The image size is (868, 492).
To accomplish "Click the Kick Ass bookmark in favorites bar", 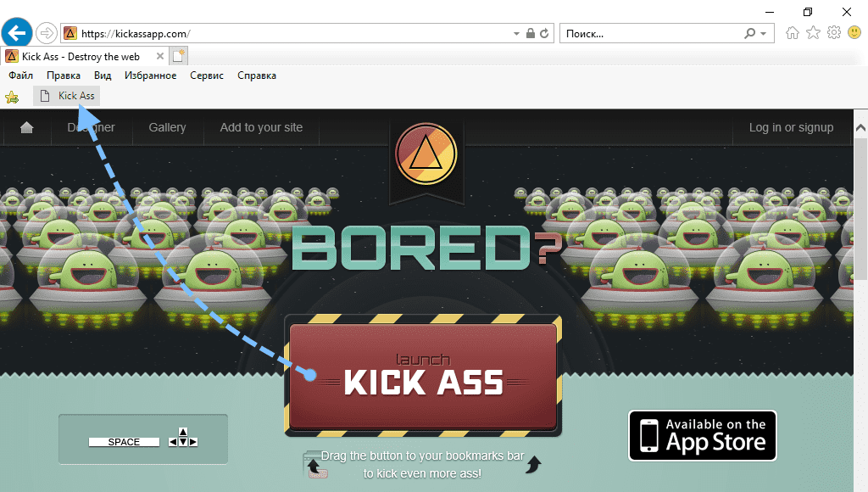I will pos(67,96).
